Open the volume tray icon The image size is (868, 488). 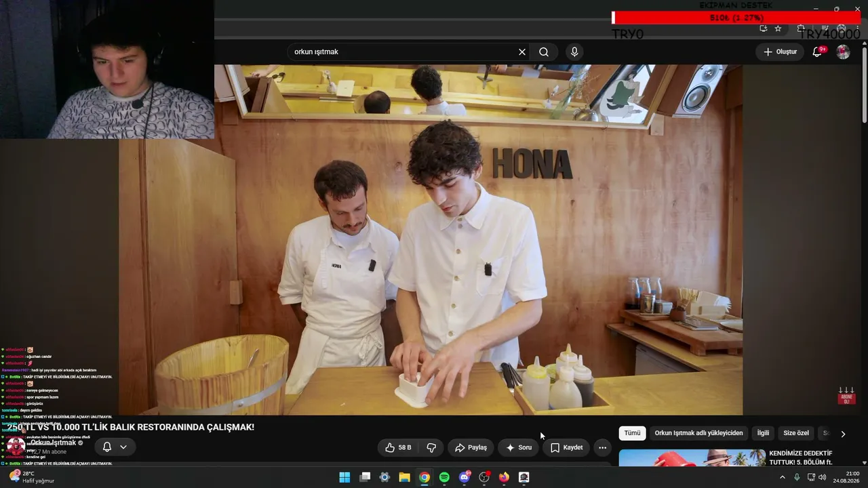coord(823,477)
